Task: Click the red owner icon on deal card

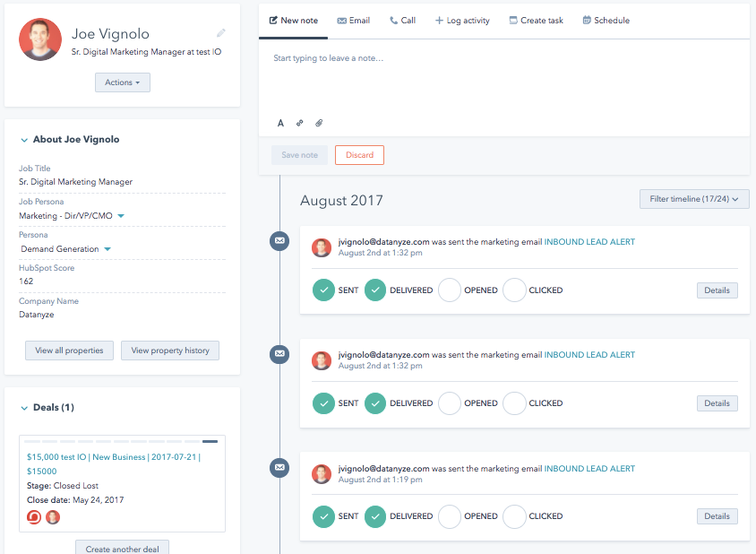Action: [x=34, y=517]
